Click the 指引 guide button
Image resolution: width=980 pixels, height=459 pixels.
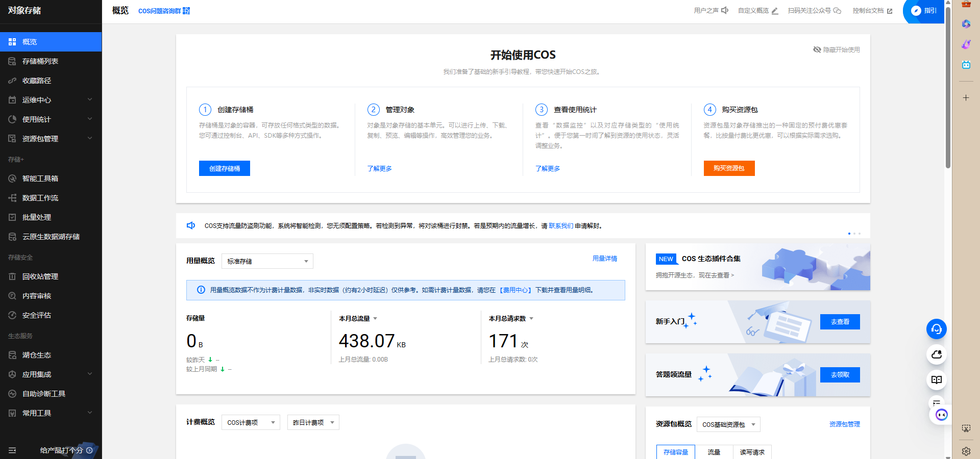(x=924, y=11)
